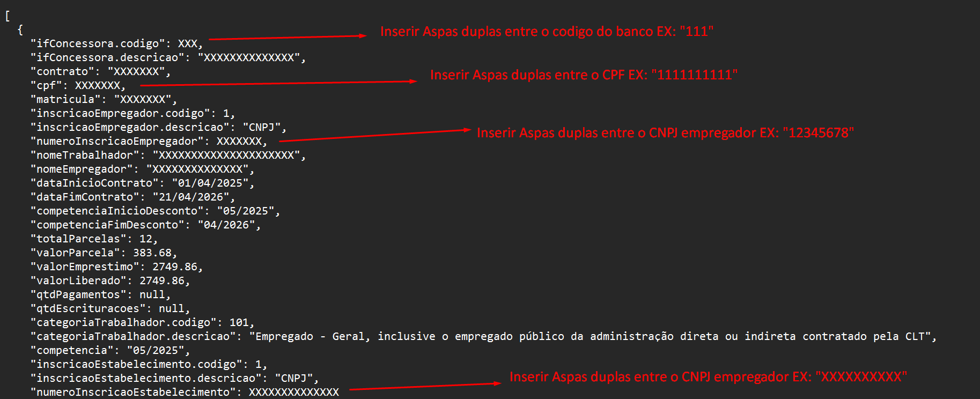The width and height of the screenshot is (980, 399).
Task: Click the "valorEmprestimo" line
Action: point(116,267)
